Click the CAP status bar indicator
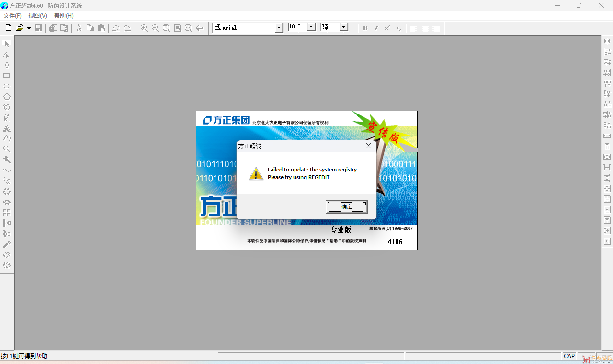 (569, 356)
